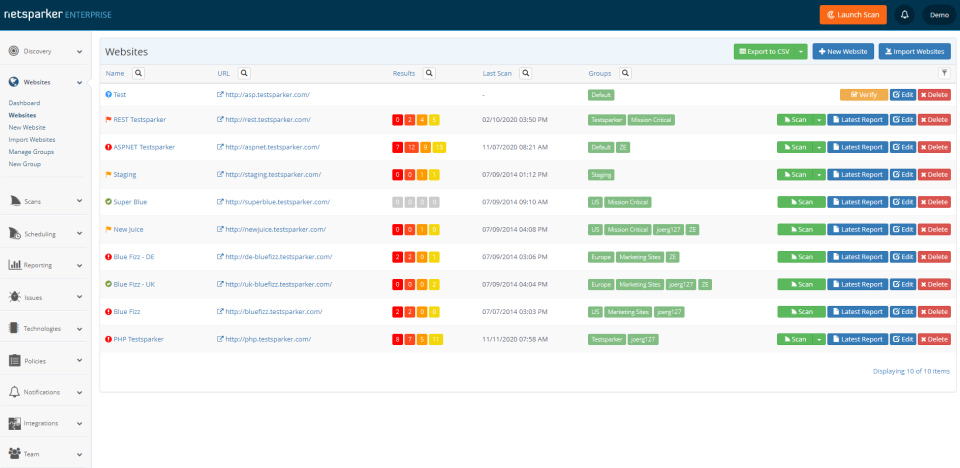Open Manage Groups in sidebar
The height and width of the screenshot is (468, 960).
click(31, 152)
